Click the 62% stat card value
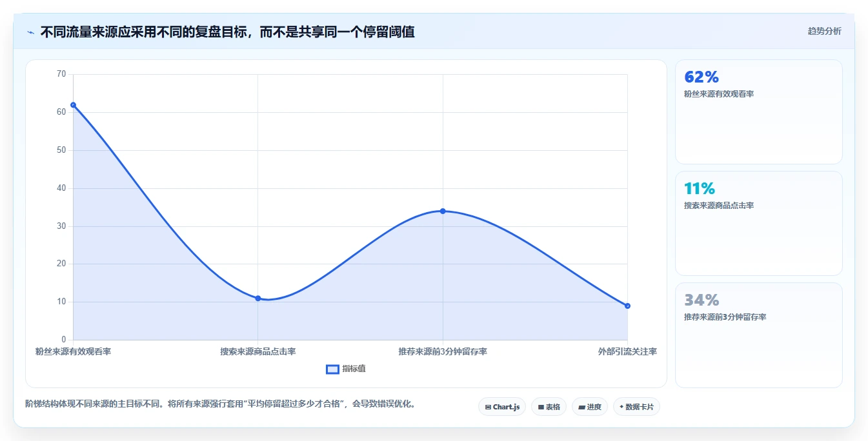 pyautogui.click(x=701, y=77)
